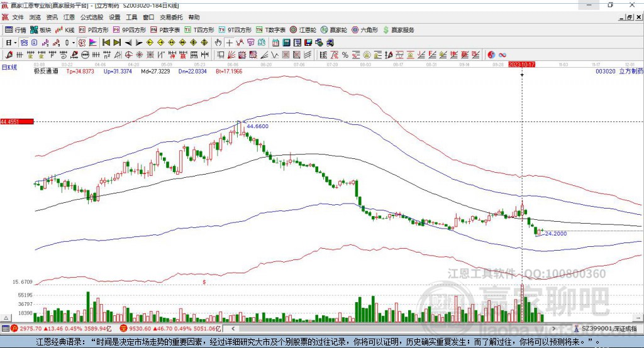
Task: Open the 江恩 menu
Action: [69, 17]
